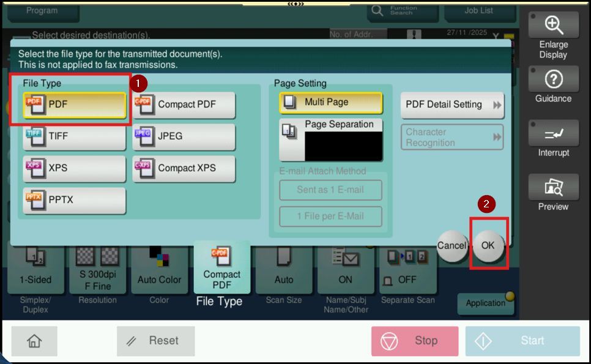Select the XPS file type icon
The width and height of the screenshot is (591, 364).
[34, 168]
